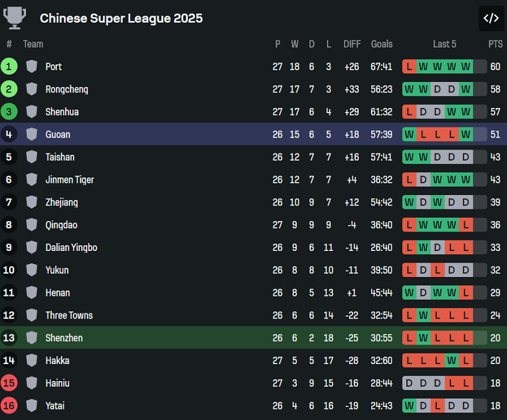507x420 pixels.
Task: Click the Last 5 column header
Action: point(445,44)
